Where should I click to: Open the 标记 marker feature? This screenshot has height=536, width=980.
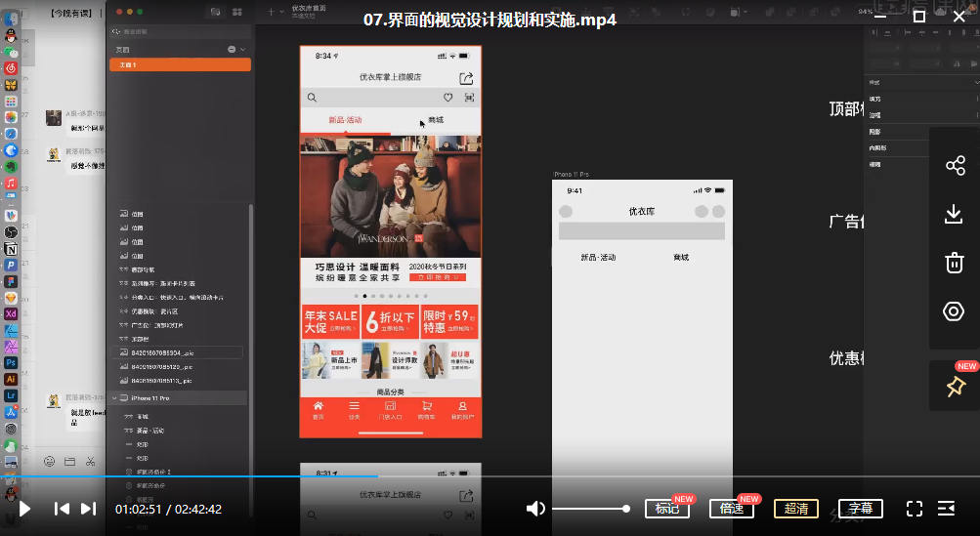667,509
